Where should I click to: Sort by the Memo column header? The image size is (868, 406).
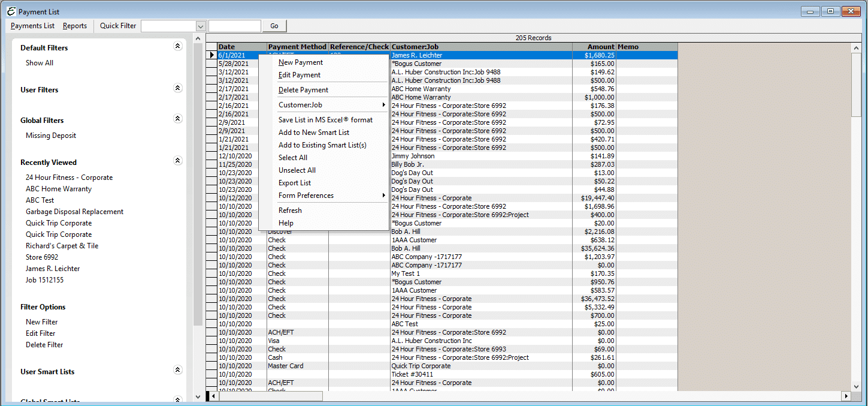[647, 47]
